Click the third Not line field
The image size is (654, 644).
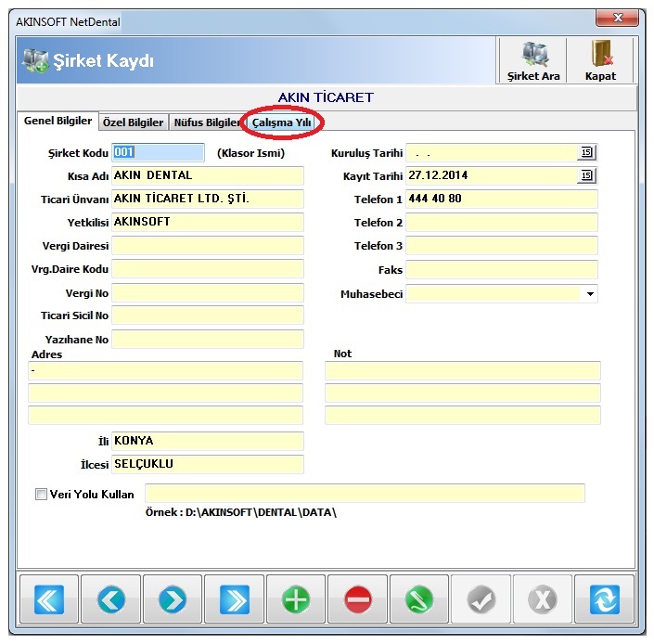463,416
